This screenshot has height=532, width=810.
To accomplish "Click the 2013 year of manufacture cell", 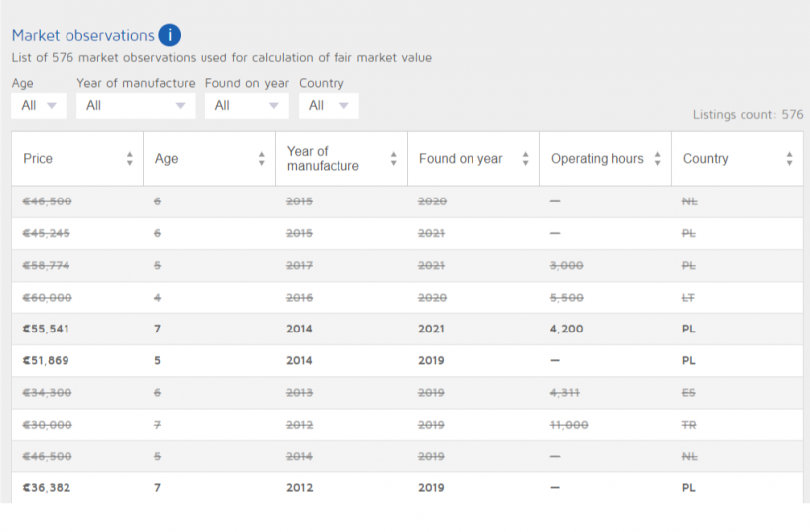I will pos(299,393).
